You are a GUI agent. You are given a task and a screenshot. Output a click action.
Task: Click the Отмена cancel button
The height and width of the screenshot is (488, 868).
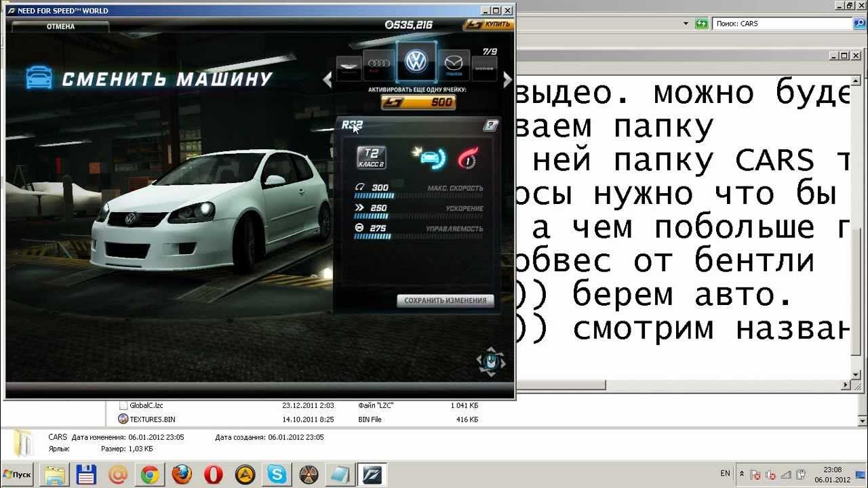click(60, 26)
